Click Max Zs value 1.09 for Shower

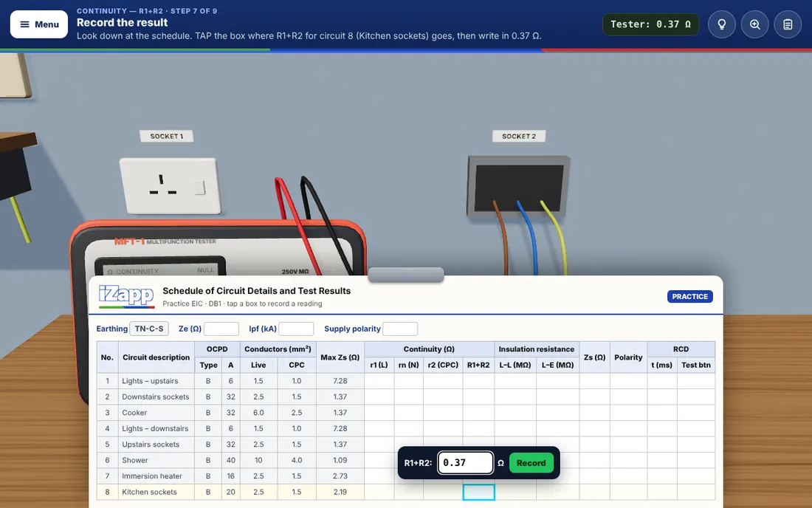point(340,460)
